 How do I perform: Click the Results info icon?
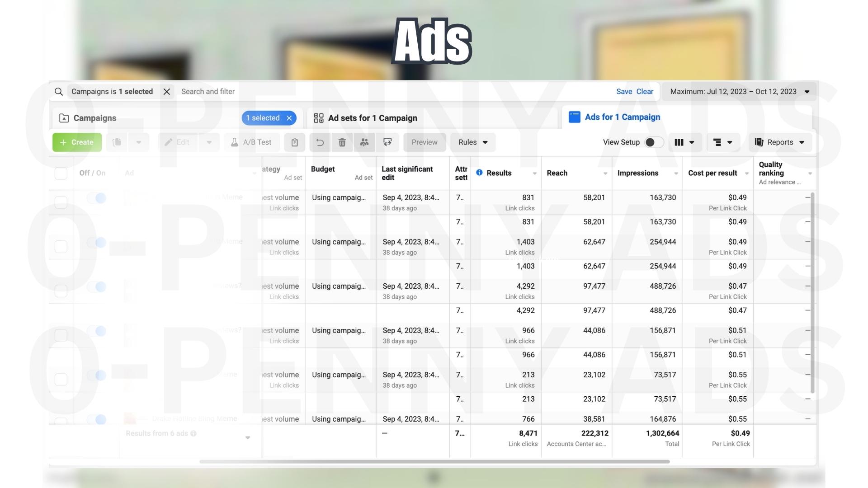(x=479, y=173)
